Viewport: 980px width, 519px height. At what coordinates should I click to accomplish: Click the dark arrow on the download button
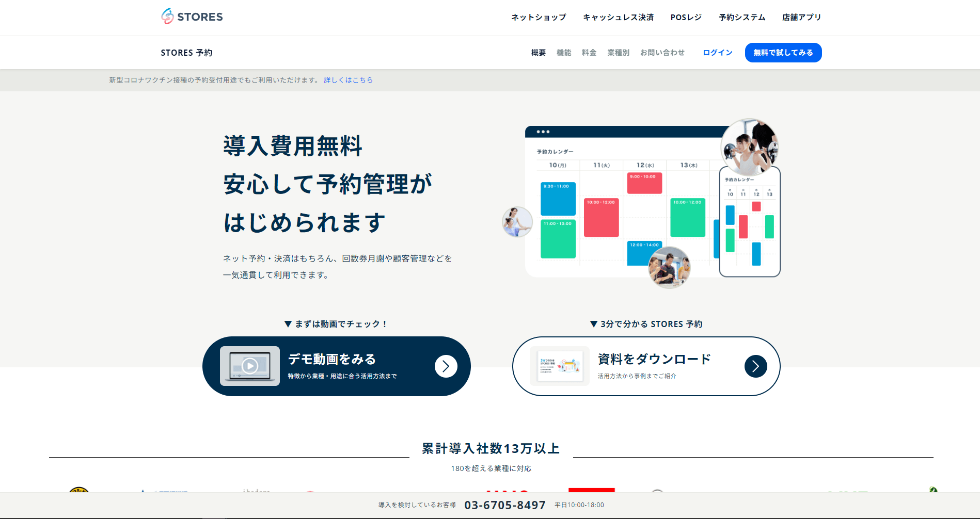pyautogui.click(x=756, y=366)
